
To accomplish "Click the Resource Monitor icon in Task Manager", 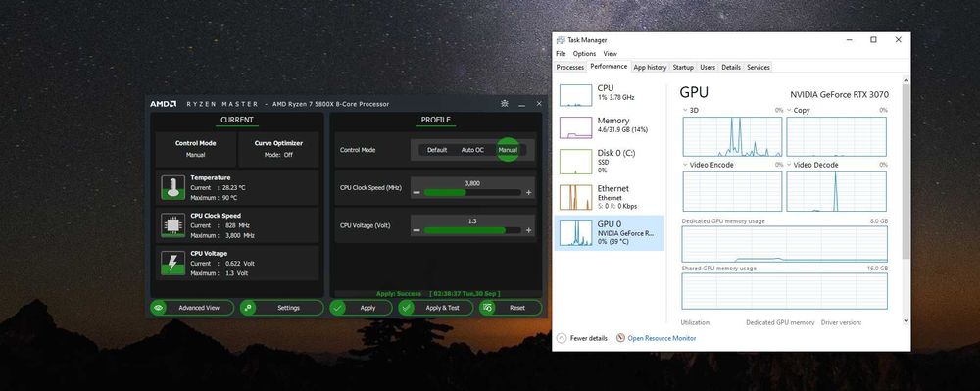I will (x=620, y=338).
